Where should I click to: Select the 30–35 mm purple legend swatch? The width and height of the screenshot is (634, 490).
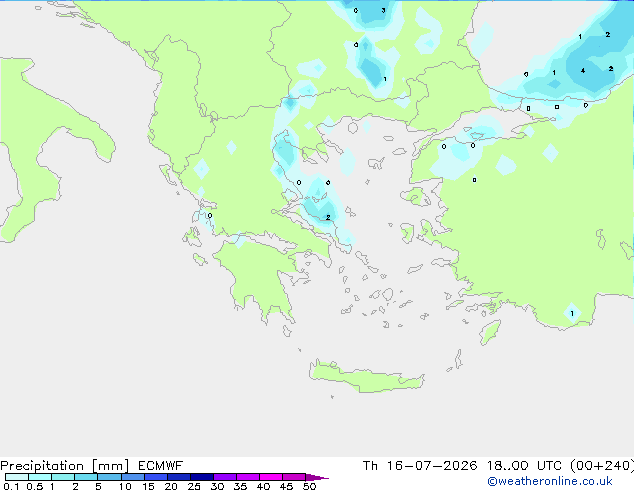tap(225, 477)
